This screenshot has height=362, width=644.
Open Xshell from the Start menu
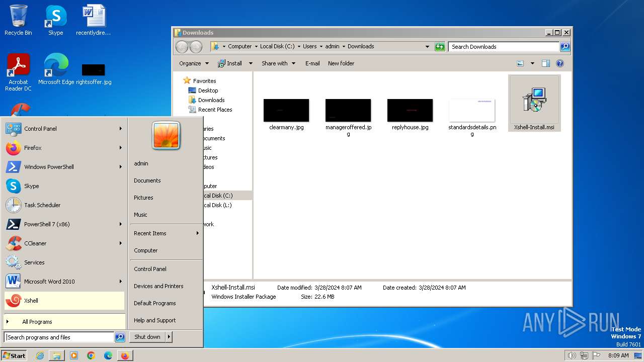click(x=64, y=301)
